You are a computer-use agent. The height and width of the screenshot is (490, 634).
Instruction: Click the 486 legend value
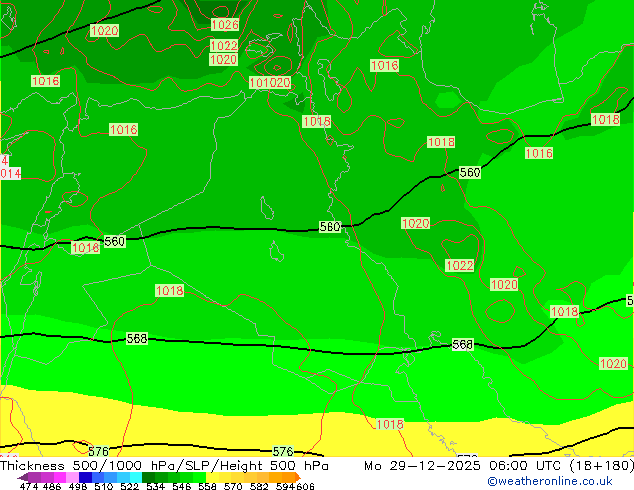[52, 486]
